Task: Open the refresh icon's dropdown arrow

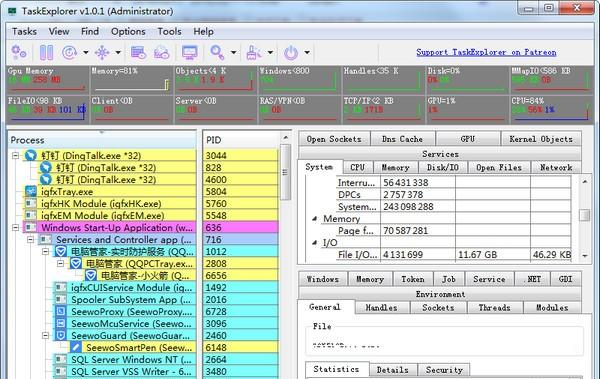Action: click(x=86, y=52)
